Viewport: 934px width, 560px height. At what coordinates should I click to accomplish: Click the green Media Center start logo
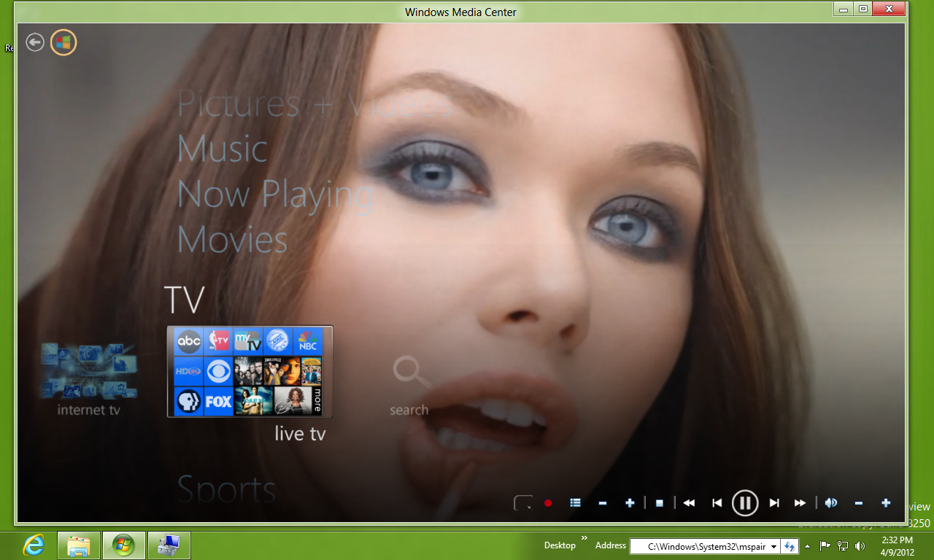[63, 42]
